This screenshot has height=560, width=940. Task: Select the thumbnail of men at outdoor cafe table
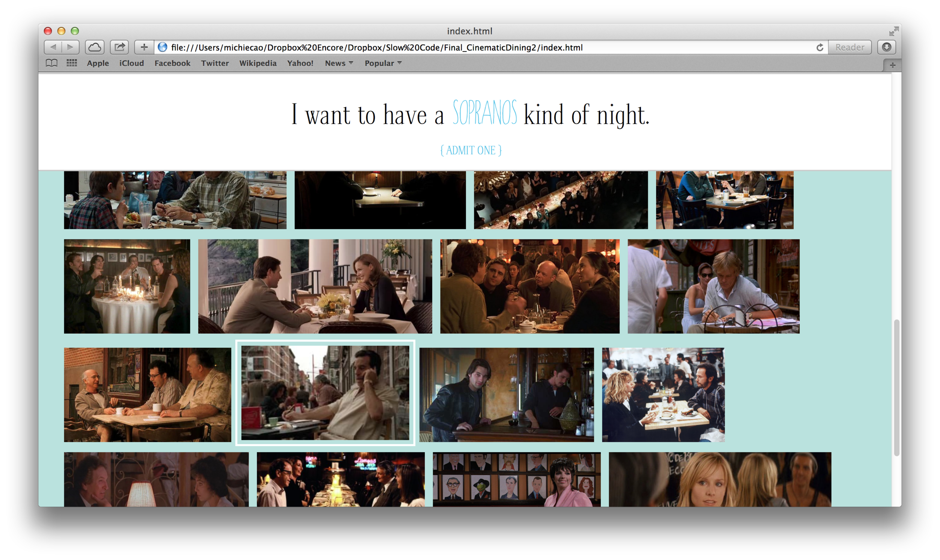[147, 395]
